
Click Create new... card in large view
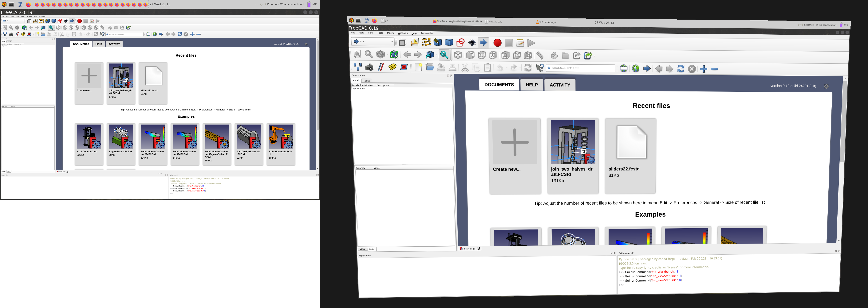pyautogui.click(x=515, y=156)
